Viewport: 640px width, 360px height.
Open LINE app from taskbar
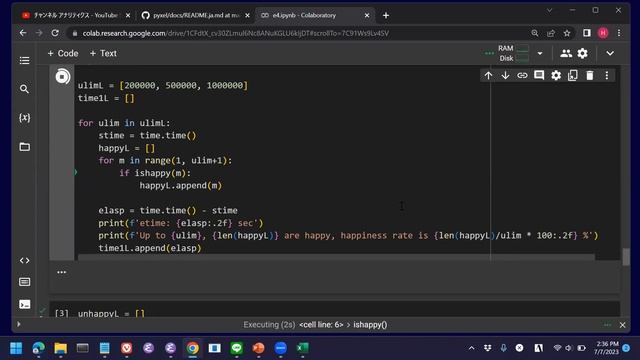237,348
